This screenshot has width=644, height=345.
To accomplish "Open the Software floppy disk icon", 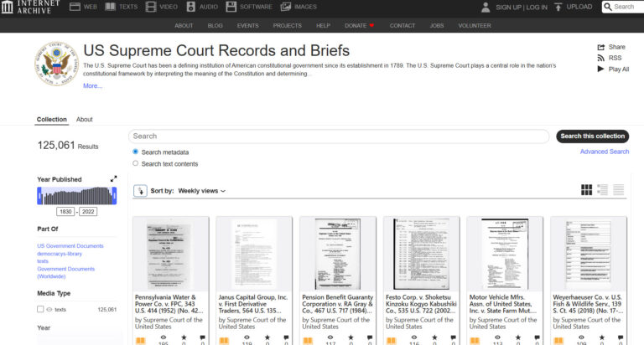I will click(x=231, y=7).
